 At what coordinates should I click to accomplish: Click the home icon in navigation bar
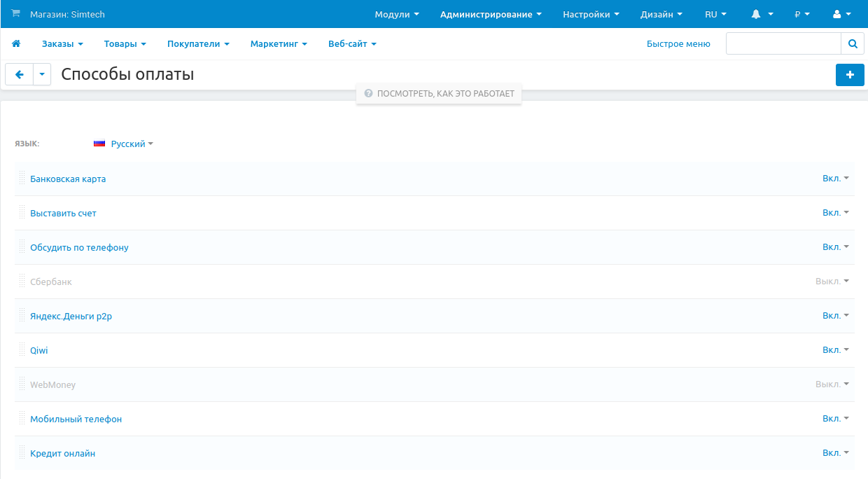pos(16,43)
